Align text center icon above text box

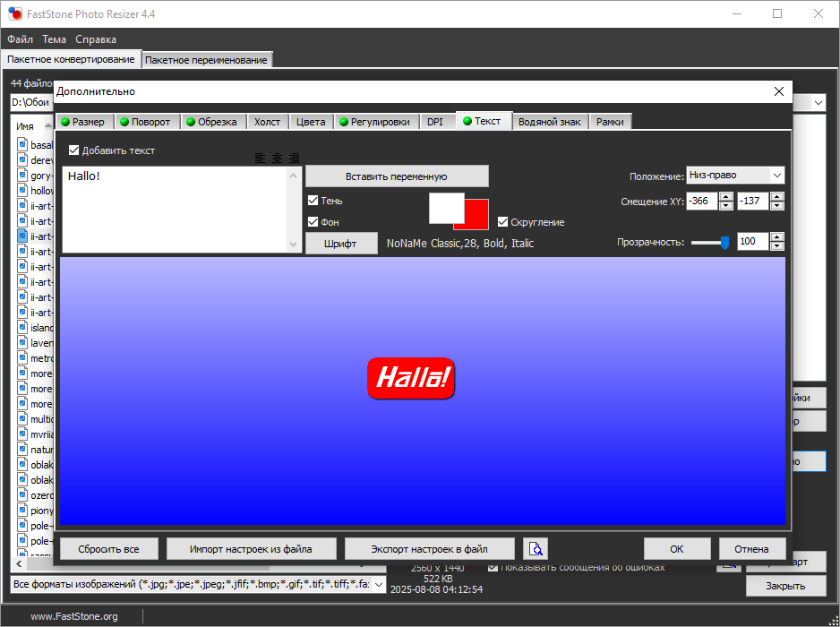click(x=277, y=158)
